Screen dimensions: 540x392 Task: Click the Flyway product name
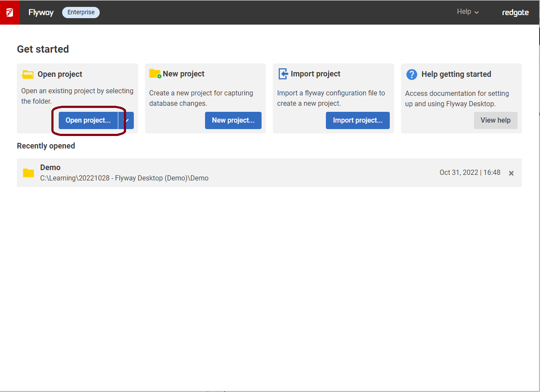[x=41, y=13]
